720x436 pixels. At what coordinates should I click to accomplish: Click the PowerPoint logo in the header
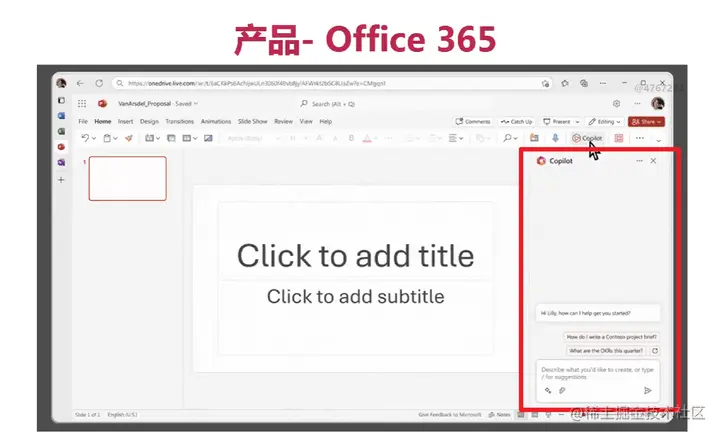102,104
